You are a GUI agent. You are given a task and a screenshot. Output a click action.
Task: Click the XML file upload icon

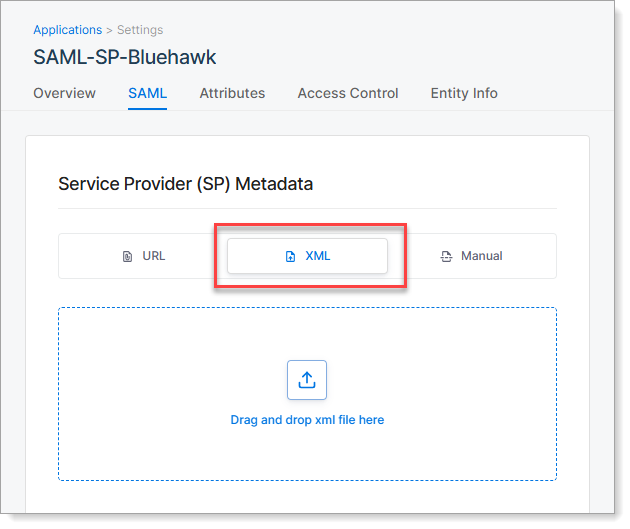coord(290,256)
